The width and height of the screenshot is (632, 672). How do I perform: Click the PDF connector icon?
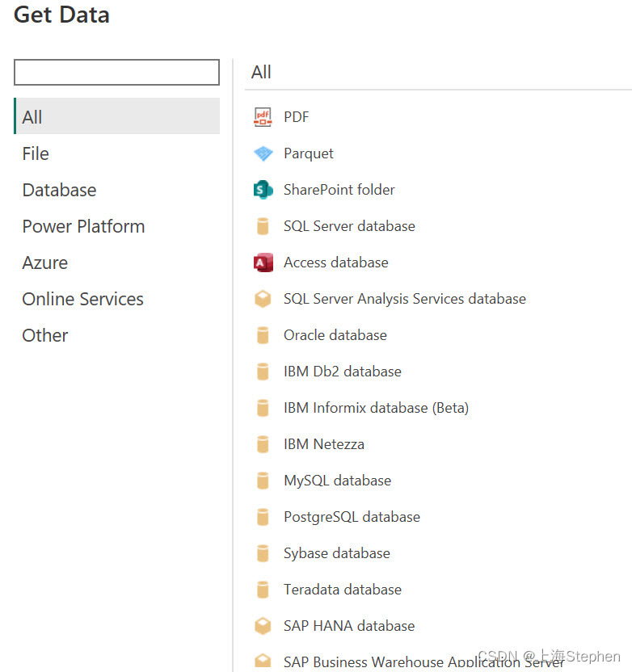263,116
